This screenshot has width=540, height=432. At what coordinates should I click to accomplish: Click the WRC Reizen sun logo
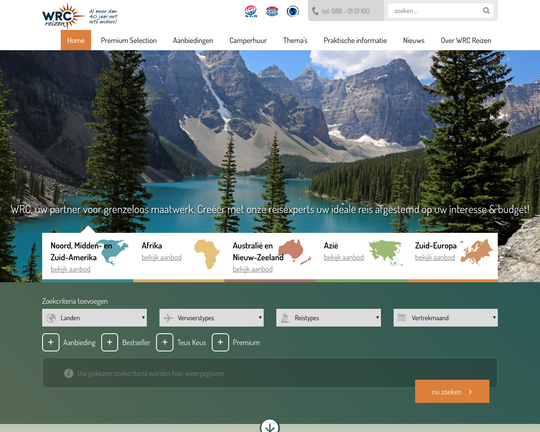coord(63,16)
